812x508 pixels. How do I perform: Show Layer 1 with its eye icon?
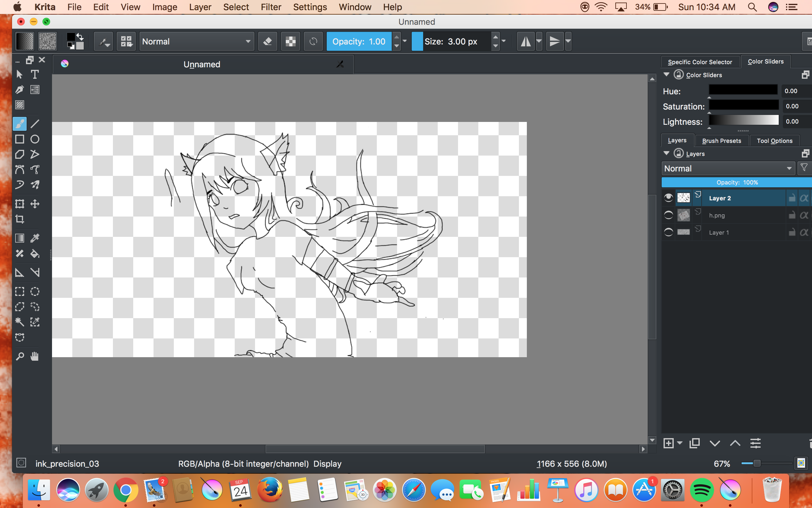[668, 232]
